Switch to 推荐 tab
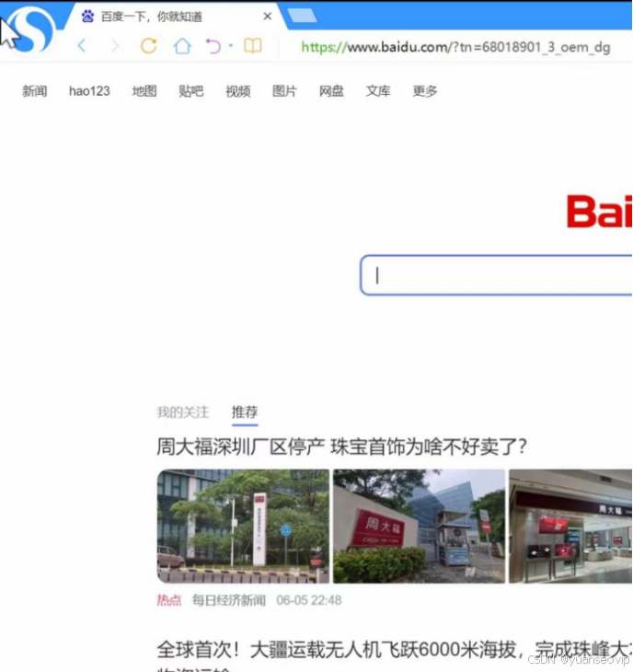Viewport: 633px width, 672px height. pyautogui.click(x=245, y=412)
